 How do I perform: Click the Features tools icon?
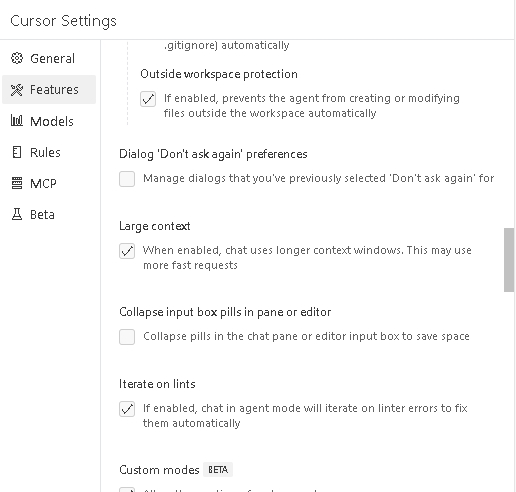17,90
